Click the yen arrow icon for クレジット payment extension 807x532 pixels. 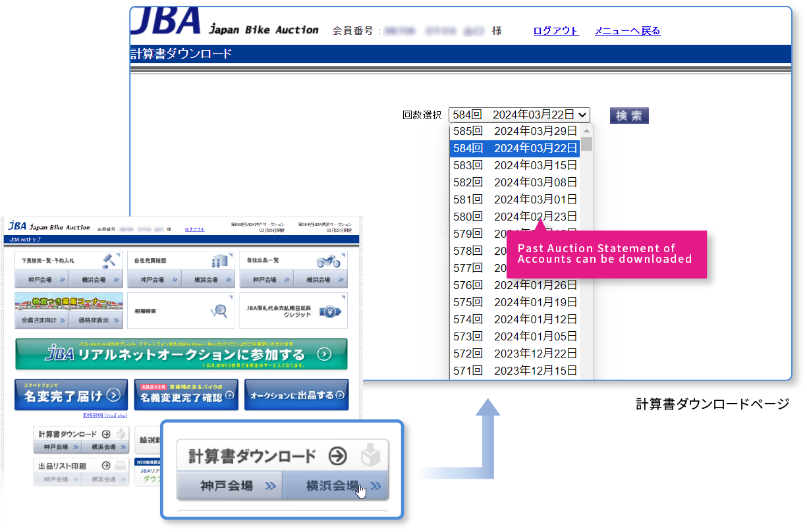pyautogui.click(x=330, y=311)
